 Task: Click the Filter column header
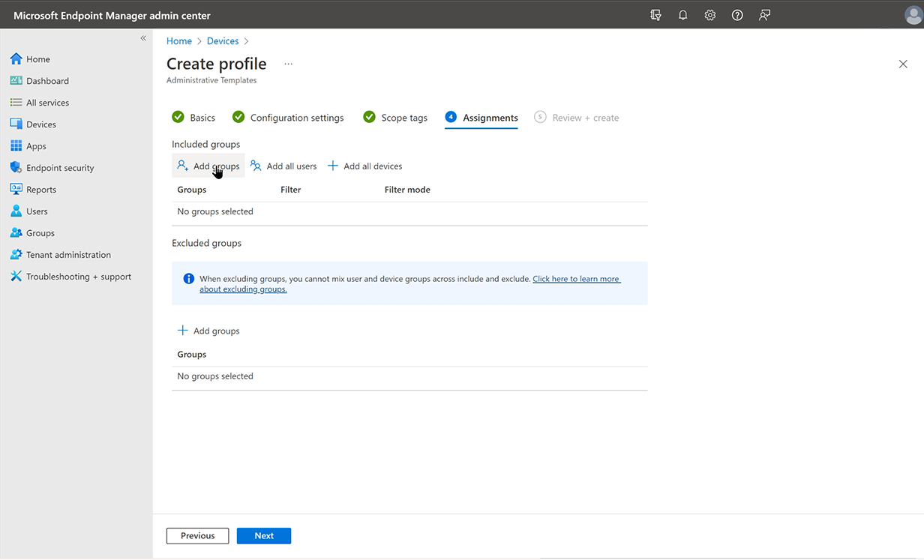tap(291, 190)
